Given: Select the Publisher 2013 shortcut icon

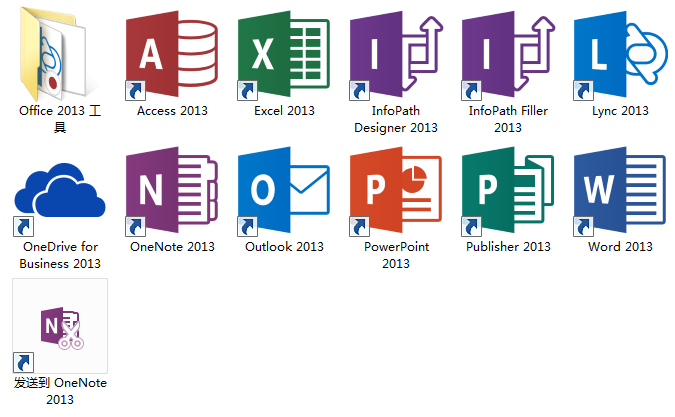Looking at the screenshot, I should [x=508, y=191].
